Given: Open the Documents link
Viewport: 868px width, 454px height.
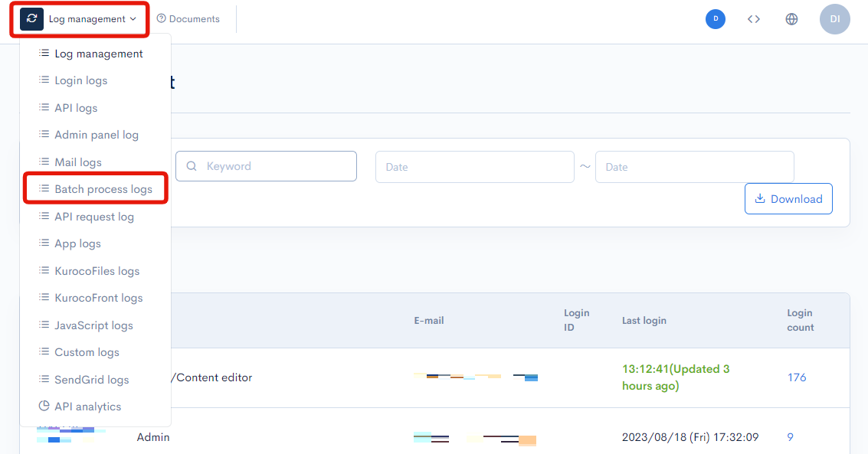Looking at the screenshot, I should [194, 19].
